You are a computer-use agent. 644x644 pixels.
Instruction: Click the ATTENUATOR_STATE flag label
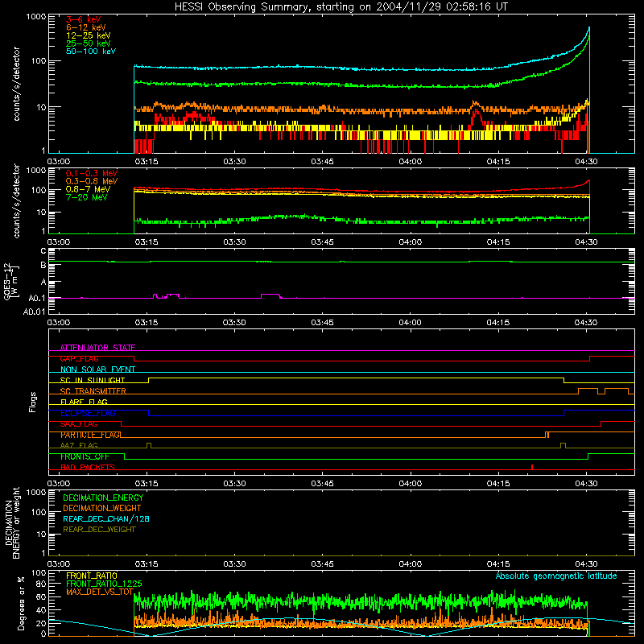(97, 348)
